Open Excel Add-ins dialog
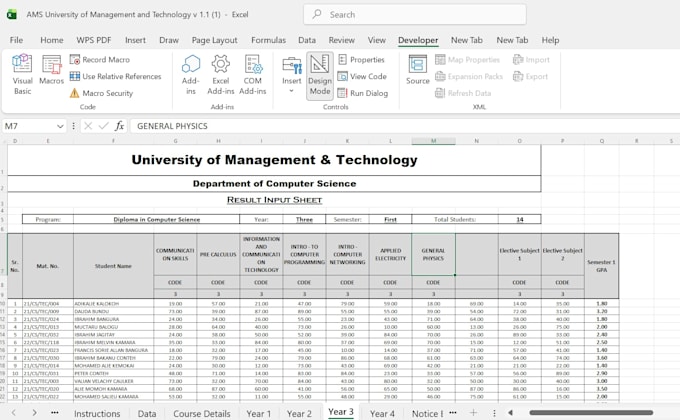The width and height of the screenshot is (680, 420). (220, 74)
